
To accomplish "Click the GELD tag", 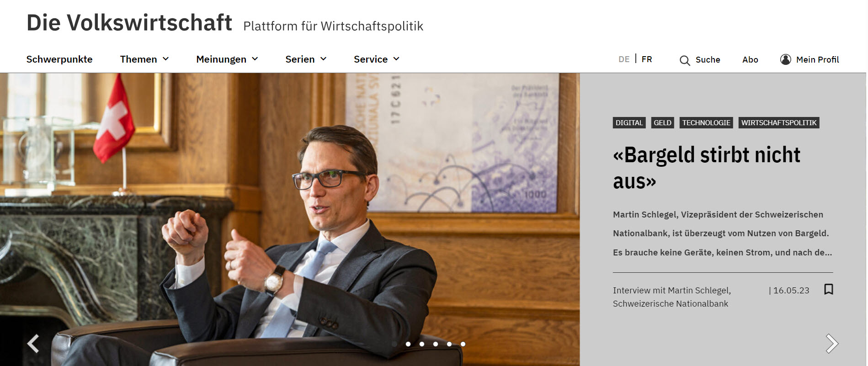I will click(x=662, y=122).
